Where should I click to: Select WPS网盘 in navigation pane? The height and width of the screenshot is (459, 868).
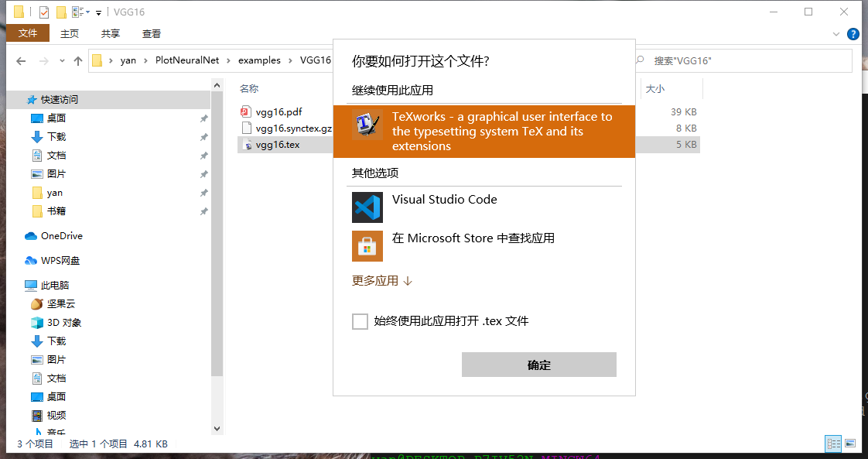pos(60,261)
